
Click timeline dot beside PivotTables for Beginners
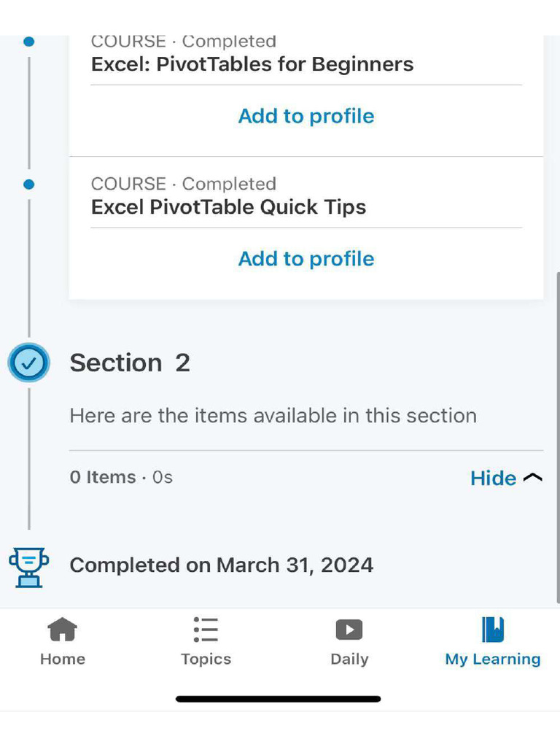tap(28, 42)
